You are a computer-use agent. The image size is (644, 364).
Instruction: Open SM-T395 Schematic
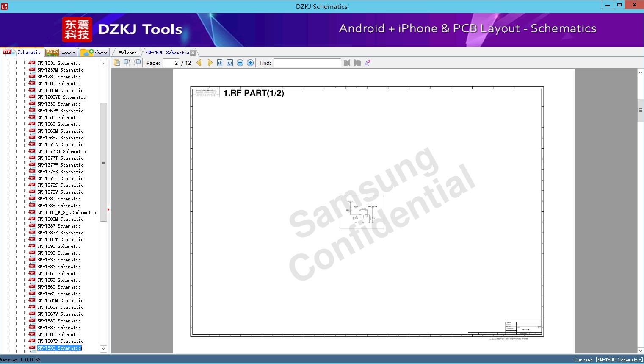pyautogui.click(x=59, y=253)
